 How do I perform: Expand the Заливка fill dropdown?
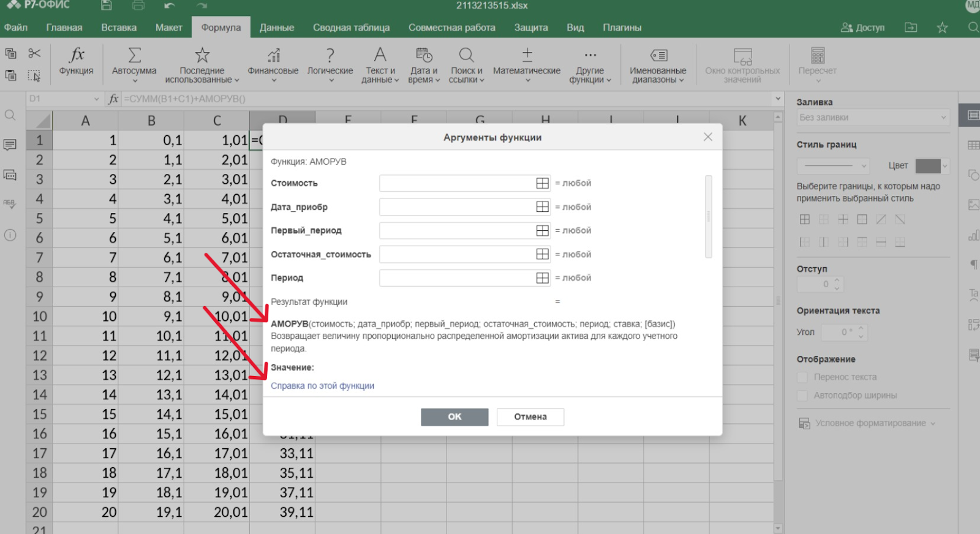pyautogui.click(x=873, y=118)
